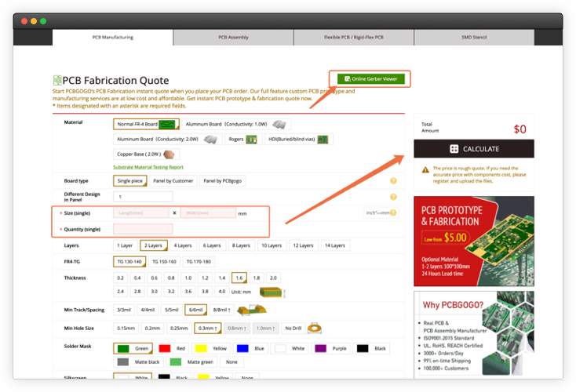Select TG 130-140 option

coord(129,262)
